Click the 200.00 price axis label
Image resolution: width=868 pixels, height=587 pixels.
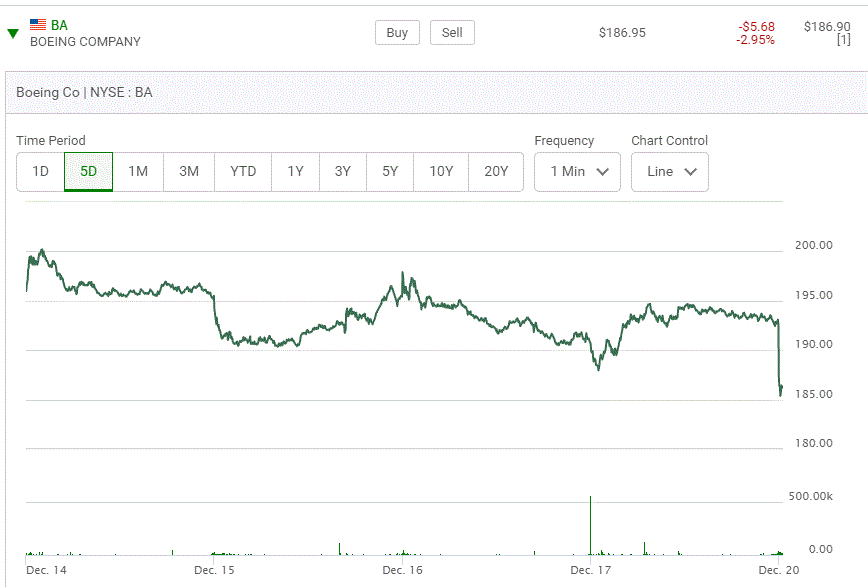[x=814, y=245]
